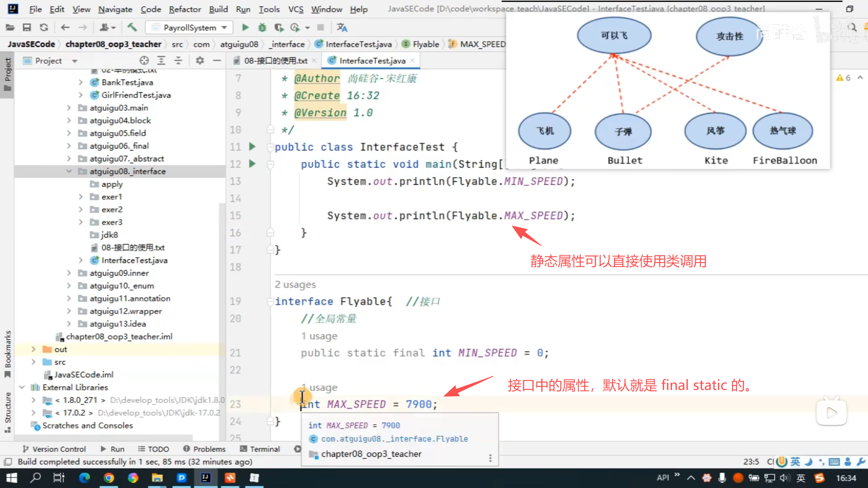
Task: Run main method from line 12 gutter
Action: [252, 164]
